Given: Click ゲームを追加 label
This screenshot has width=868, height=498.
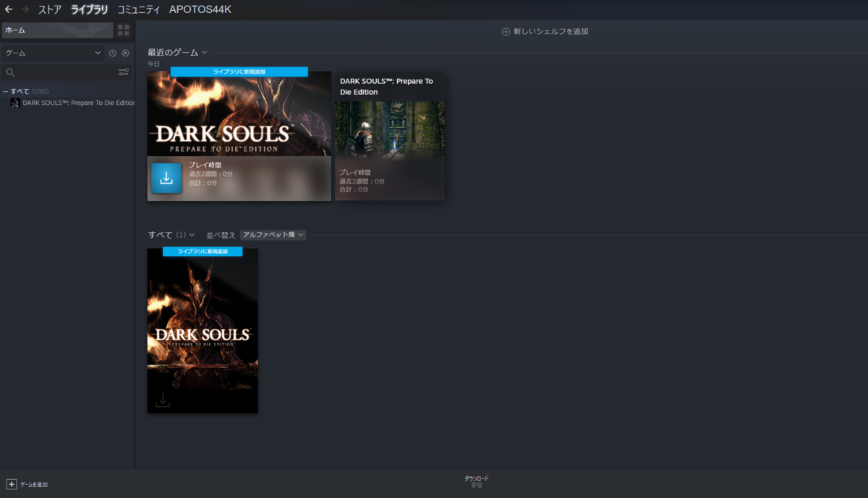Looking at the screenshot, I should pos(34,484).
